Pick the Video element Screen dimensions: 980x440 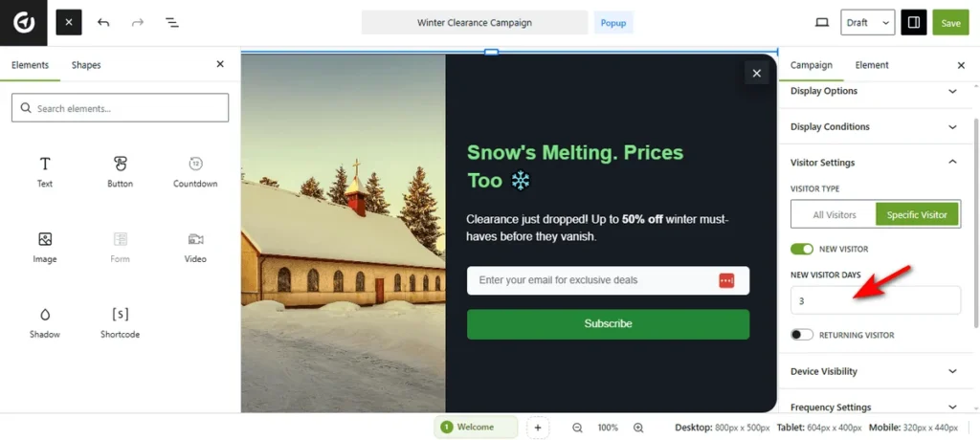pos(195,247)
